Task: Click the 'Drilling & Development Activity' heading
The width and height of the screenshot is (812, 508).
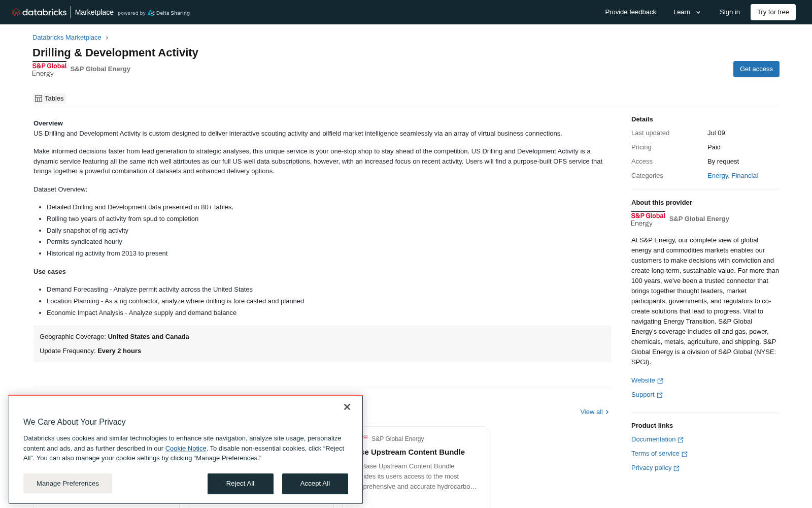Action: coord(115,53)
